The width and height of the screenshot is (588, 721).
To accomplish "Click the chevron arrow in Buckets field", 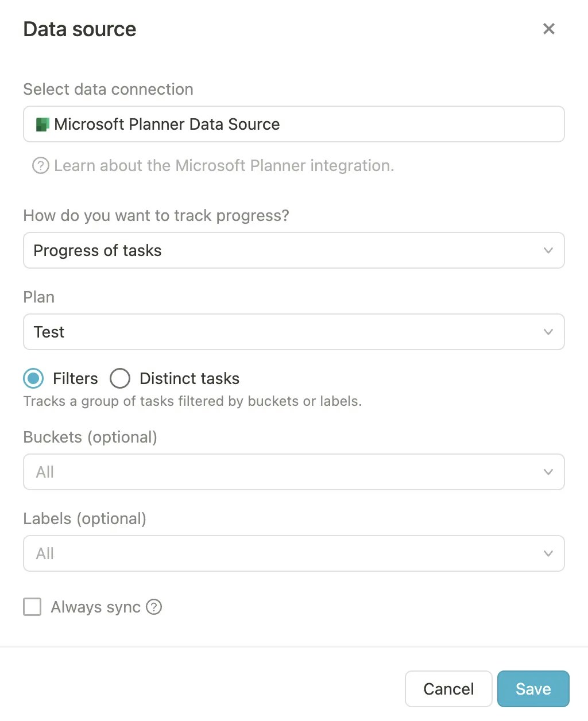I will tap(548, 472).
